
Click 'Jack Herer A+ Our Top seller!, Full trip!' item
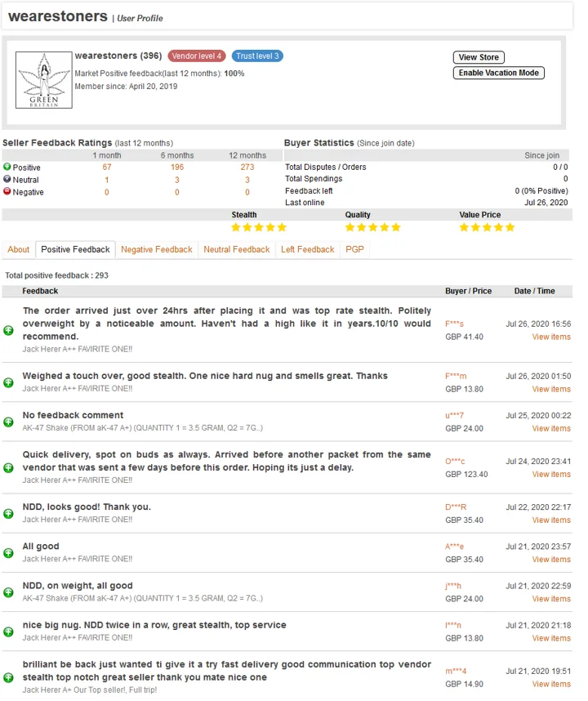coord(90,690)
